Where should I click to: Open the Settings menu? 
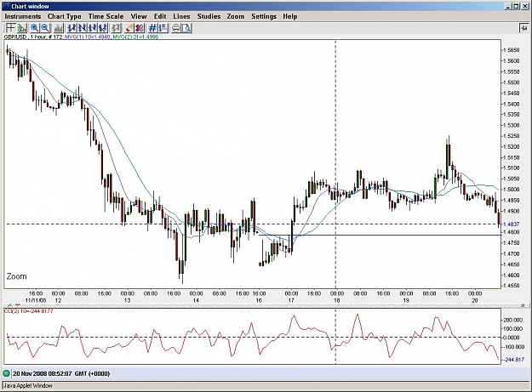pyautogui.click(x=264, y=16)
